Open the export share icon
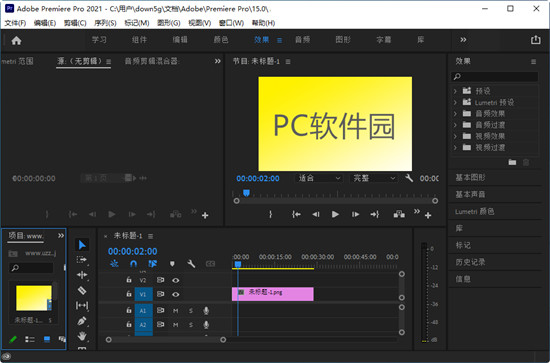The image size is (550, 363). coord(535,40)
